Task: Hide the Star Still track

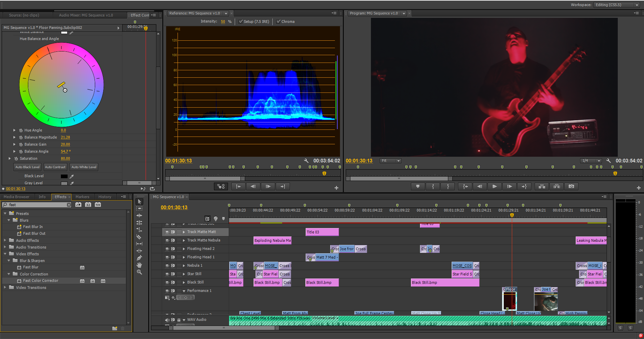Action: (167, 274)
